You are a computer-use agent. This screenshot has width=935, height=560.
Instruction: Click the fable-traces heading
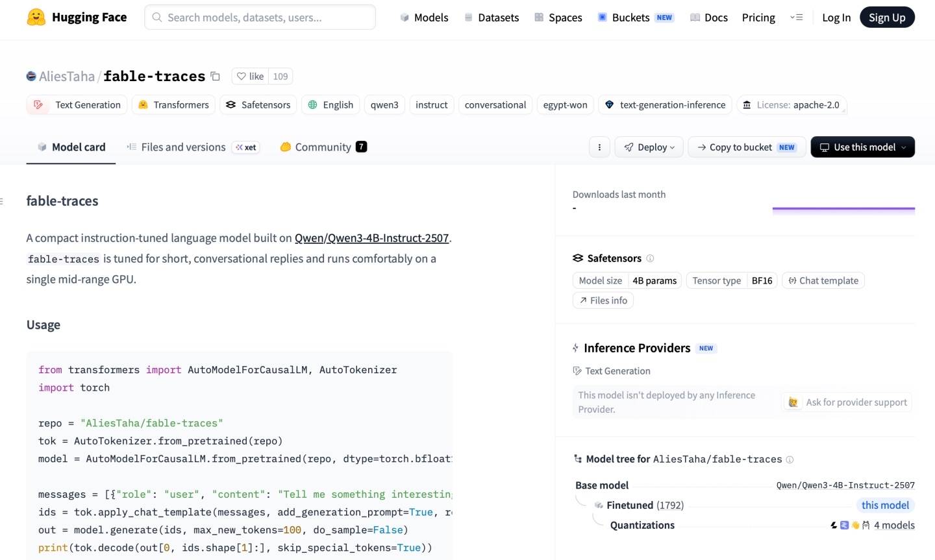point(62,201)
